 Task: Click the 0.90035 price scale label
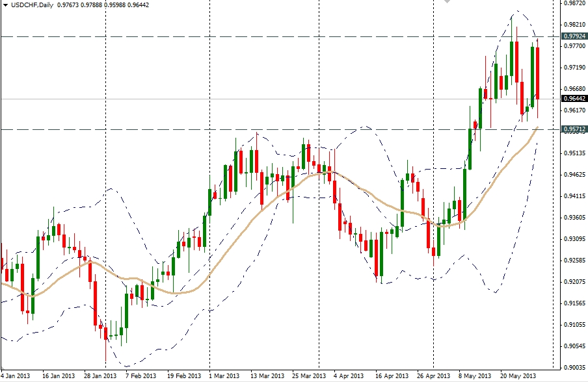(573, 367)
